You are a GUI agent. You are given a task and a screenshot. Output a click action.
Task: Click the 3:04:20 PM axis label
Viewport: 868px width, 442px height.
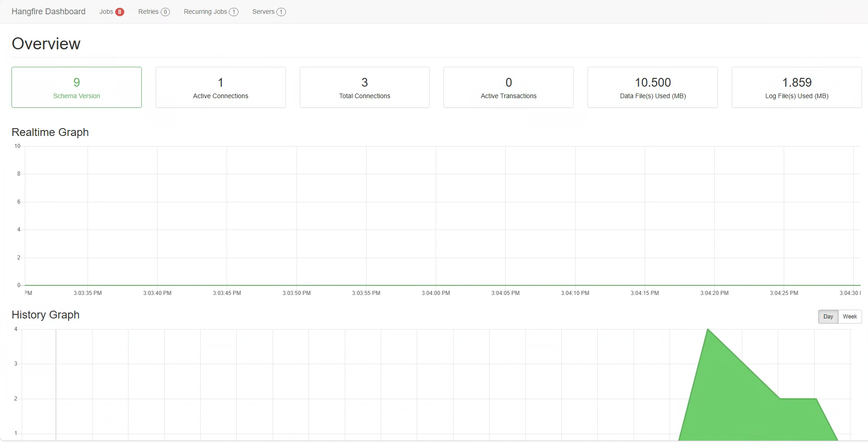coord(714,293)
